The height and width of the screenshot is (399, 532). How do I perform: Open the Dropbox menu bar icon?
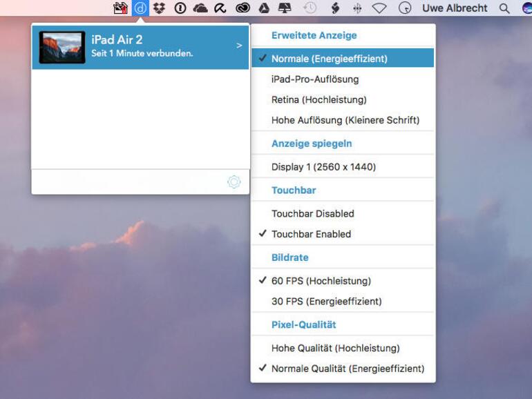[159, 8]
